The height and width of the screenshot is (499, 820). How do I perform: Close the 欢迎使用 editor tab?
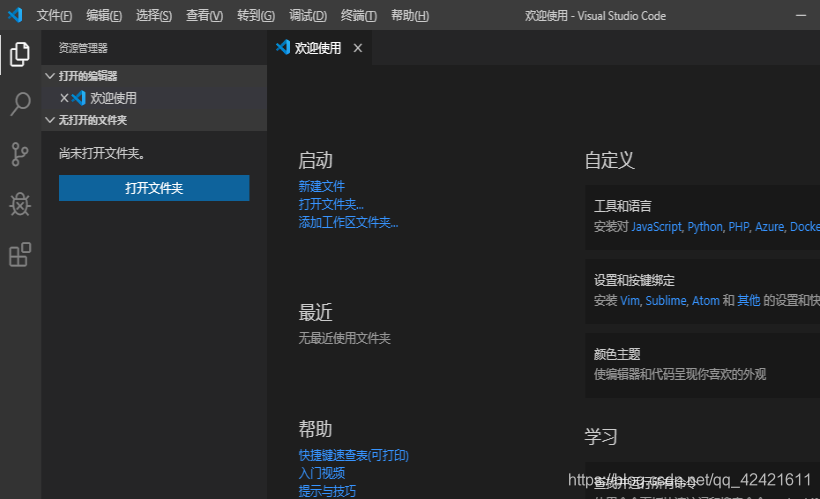pos(358,48)
